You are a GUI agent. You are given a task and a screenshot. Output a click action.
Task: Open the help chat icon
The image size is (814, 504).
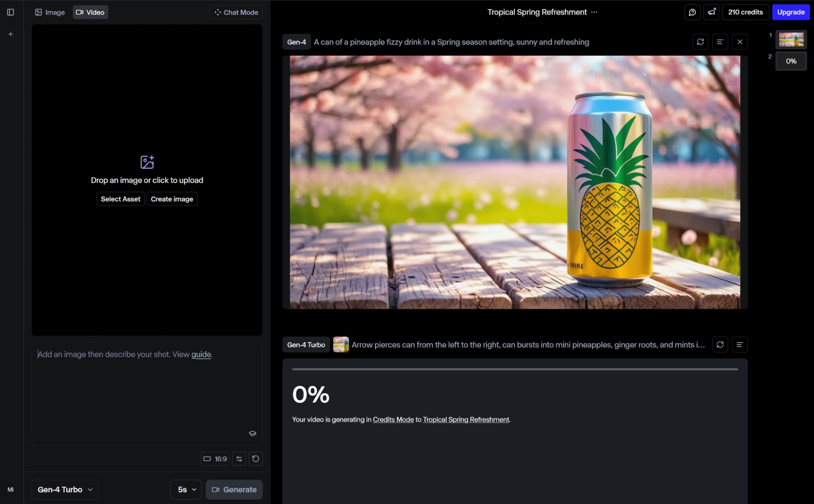(692, 12)
